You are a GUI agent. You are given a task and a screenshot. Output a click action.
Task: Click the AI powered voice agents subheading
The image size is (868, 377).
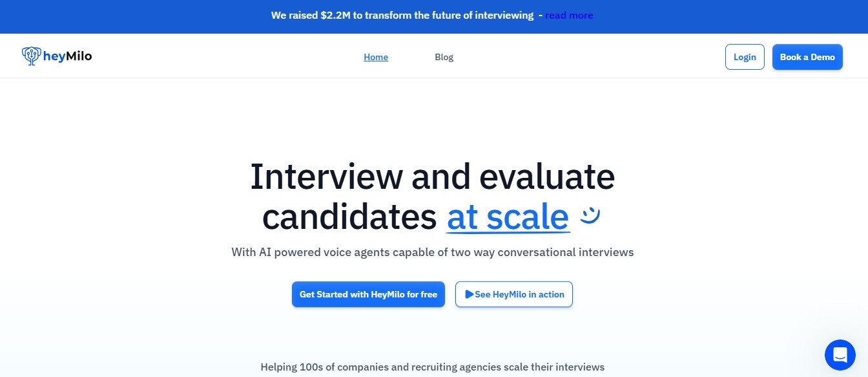(x=433, y=252)
